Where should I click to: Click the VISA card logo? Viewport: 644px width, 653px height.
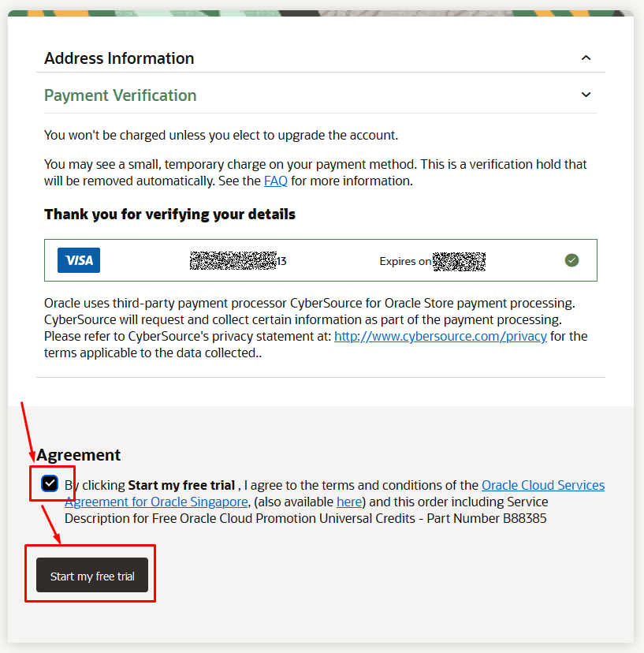coord(79,260)
